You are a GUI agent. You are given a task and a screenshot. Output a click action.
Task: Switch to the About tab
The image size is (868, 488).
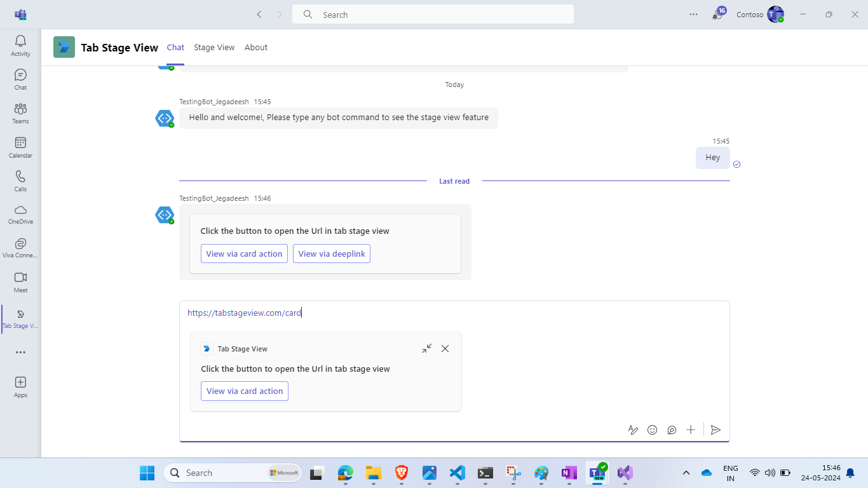point(256,48)
